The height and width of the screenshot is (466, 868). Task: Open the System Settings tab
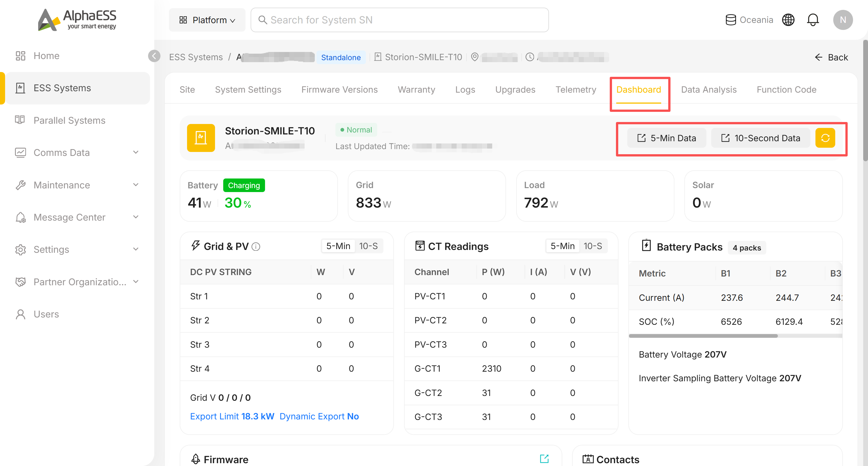(248, 90)
